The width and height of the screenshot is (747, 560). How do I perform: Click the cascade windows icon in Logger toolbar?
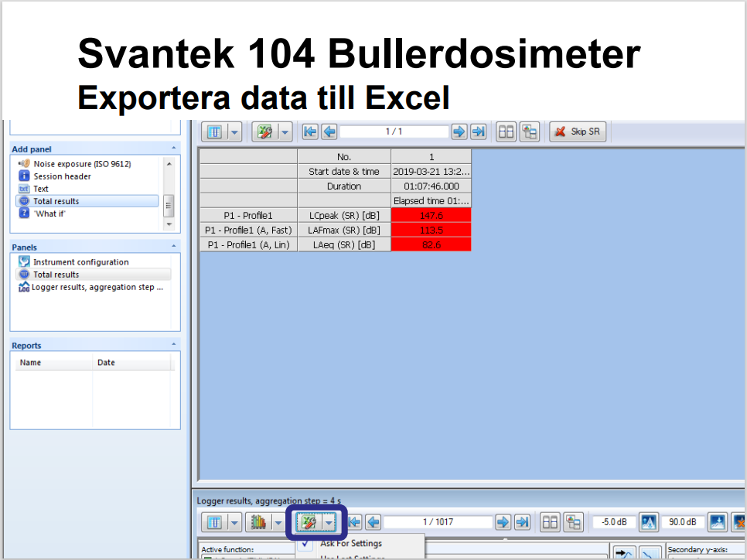point(572,523)
